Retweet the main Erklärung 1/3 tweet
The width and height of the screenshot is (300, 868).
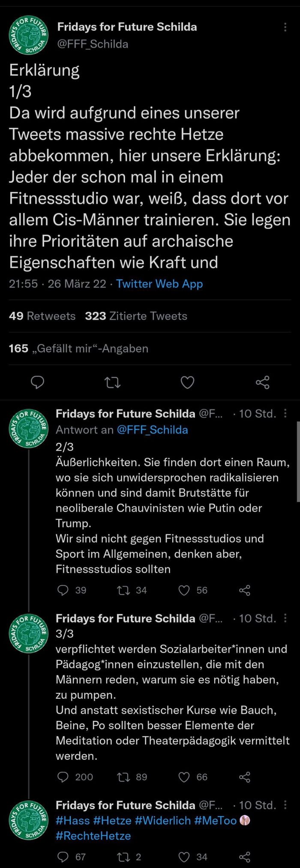coord(113,382)
